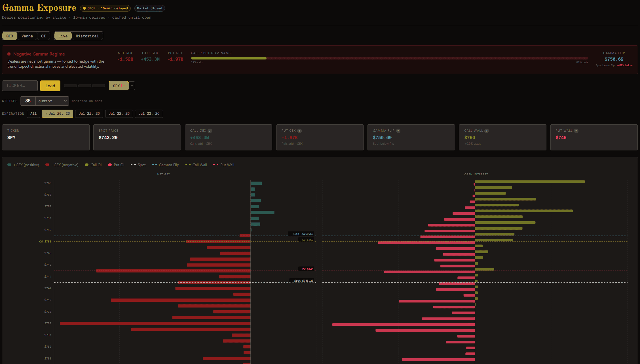Toggle Call OI legend entry

pyautogui.click(x=93, y=165)
